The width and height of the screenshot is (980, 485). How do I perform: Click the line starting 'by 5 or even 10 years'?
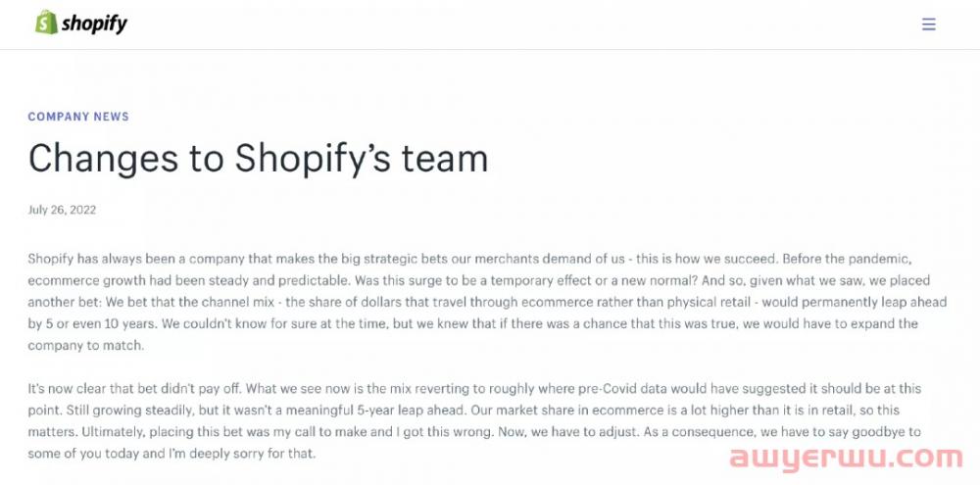tap(472, 323)
